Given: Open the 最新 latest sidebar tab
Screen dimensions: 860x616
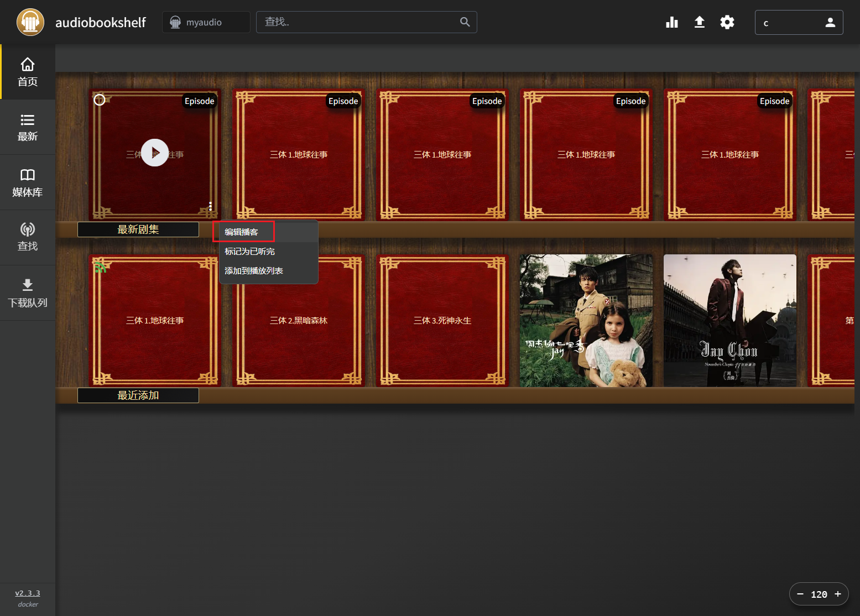Looking at the screenshot, I should coord(28,127).
